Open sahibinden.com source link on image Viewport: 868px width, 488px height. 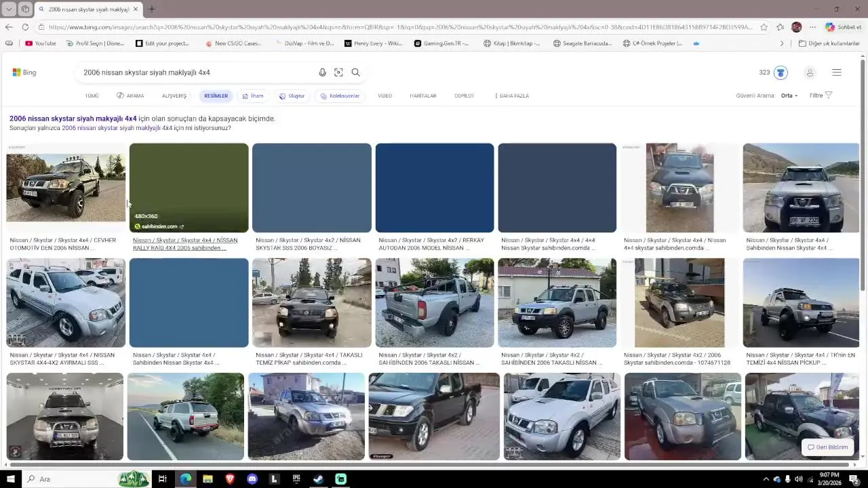[x=159, y=226]
